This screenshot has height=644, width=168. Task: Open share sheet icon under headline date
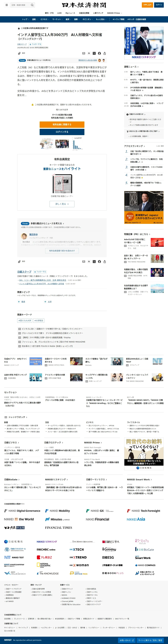click(105, 53)
